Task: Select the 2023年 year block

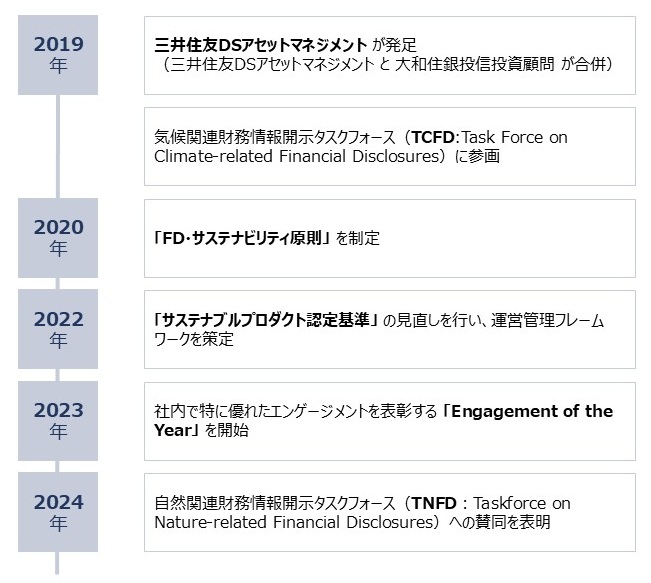Action: [58, 421]
